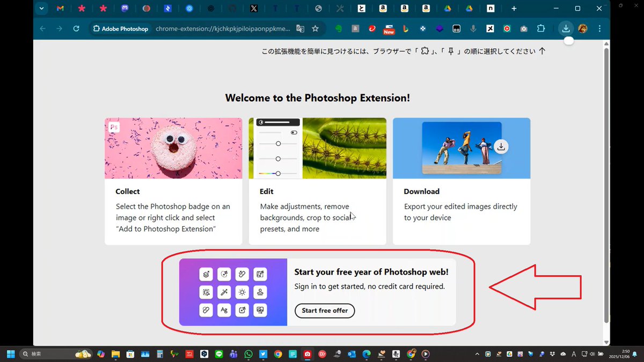Go back to the previous page
Image resolution: width=644 pixels, height=362 pixels.
coord(42,28)
